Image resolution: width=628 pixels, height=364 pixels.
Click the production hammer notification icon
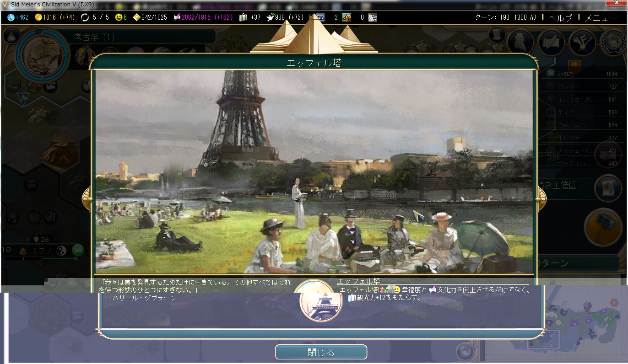tap(601, 226)
